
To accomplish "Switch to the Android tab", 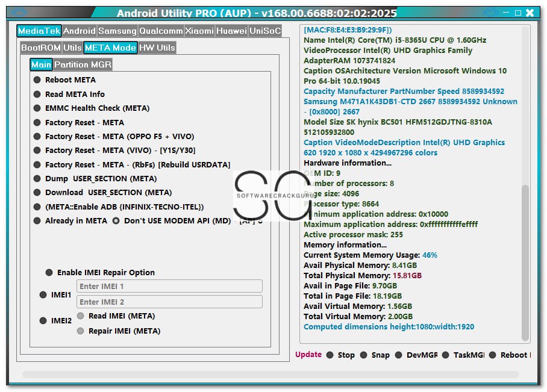I will [79, 31].
